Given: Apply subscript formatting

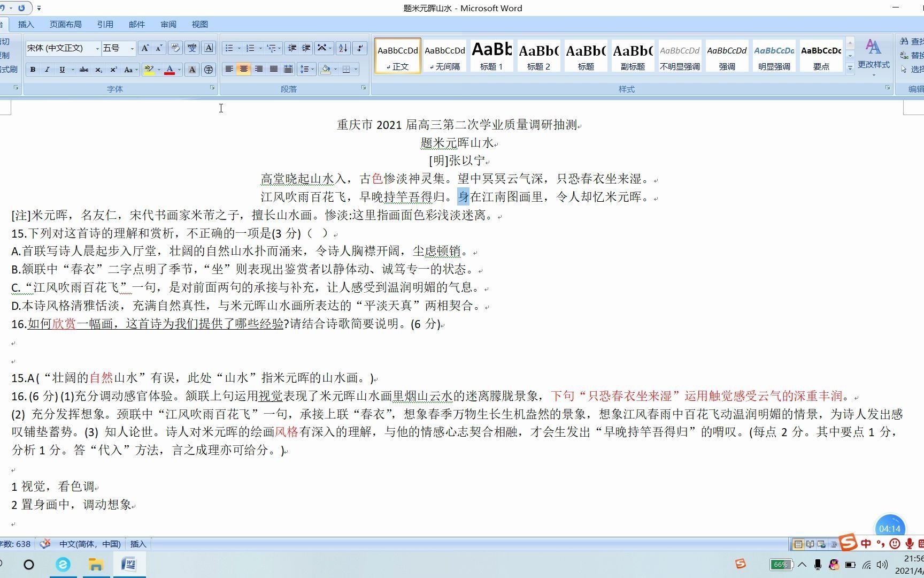Looking at the screenshot, I should click(99, 70).
